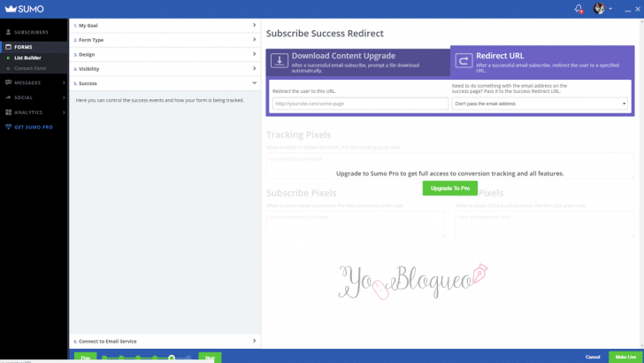
Task: Expand the Analytics sidebar section
Action: pos(34,112)
